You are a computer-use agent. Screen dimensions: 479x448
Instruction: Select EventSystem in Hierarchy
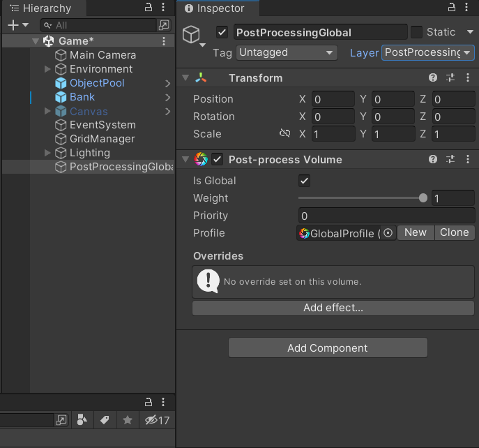[102, 125]
